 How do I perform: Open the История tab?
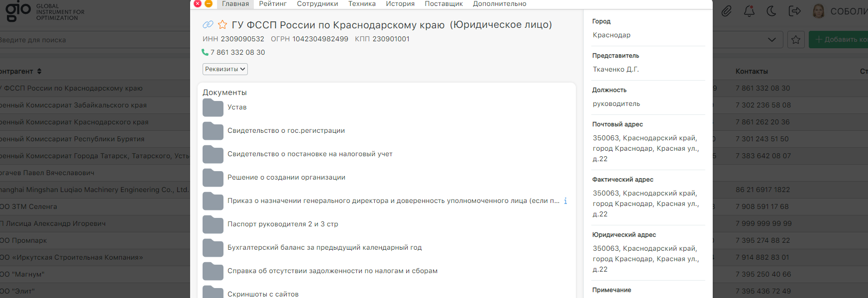point(400,4)
